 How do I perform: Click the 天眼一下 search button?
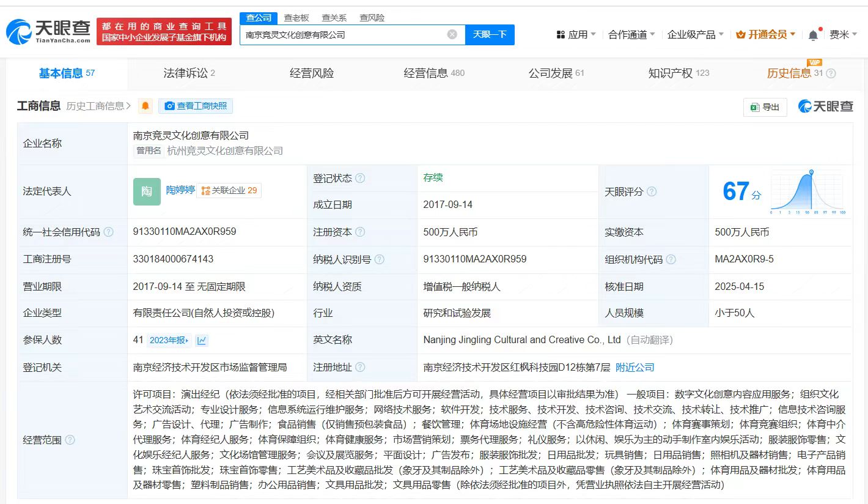490,34
